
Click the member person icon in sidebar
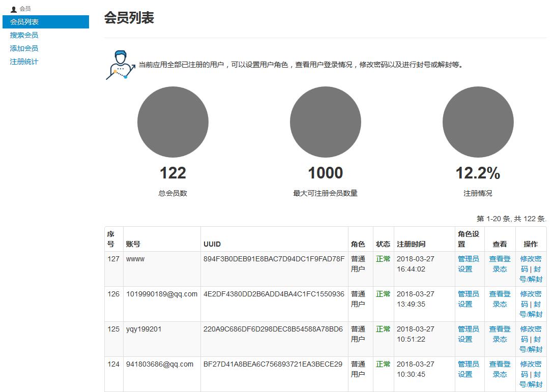click(x=14, y=9)
